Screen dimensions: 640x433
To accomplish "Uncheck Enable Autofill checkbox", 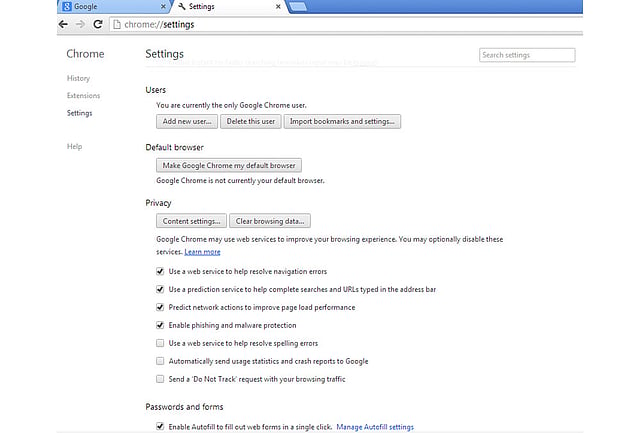I will (160, 426).
